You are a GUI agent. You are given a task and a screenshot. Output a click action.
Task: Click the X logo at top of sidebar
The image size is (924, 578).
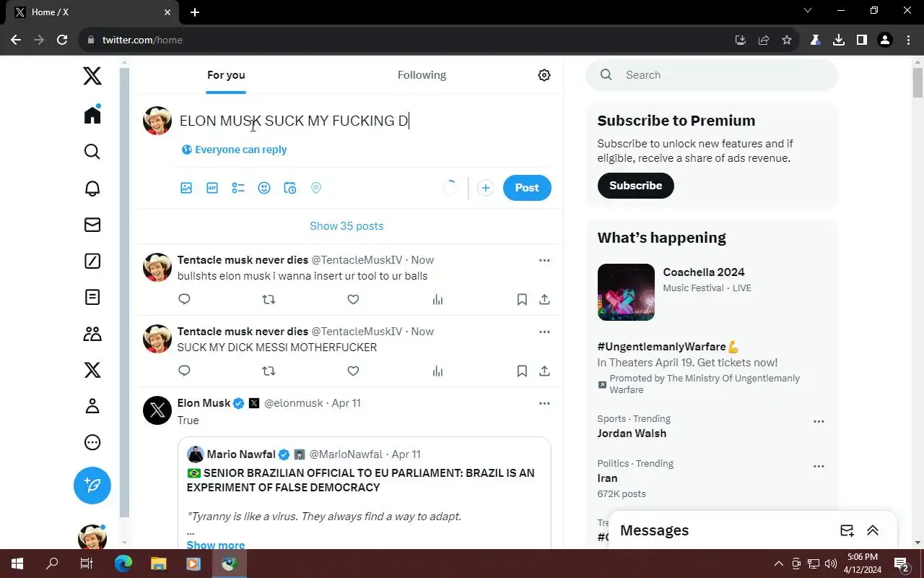(92, 76)
